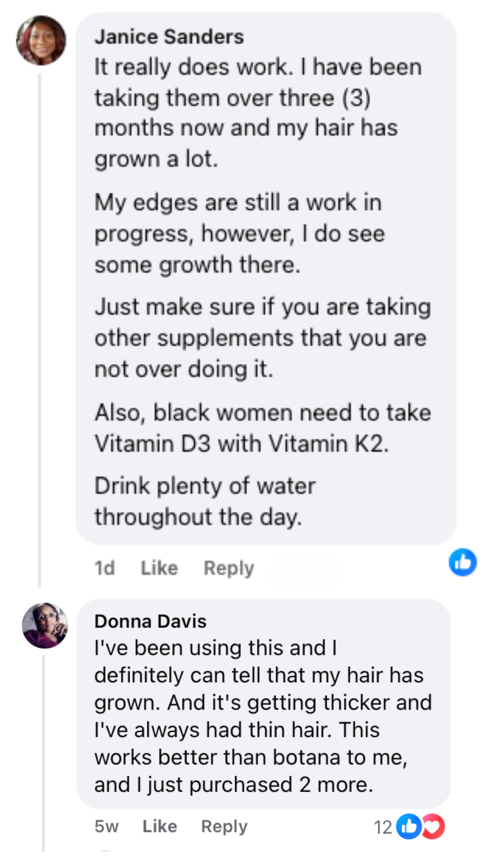Click the Donna Davis name link
This screenshot has height=868, width=488.
click(x=150, y=621)
